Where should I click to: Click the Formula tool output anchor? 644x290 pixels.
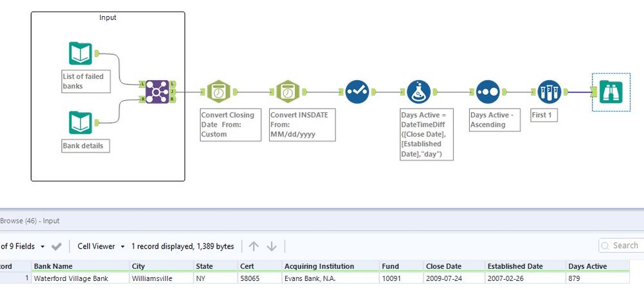point(435,92)
